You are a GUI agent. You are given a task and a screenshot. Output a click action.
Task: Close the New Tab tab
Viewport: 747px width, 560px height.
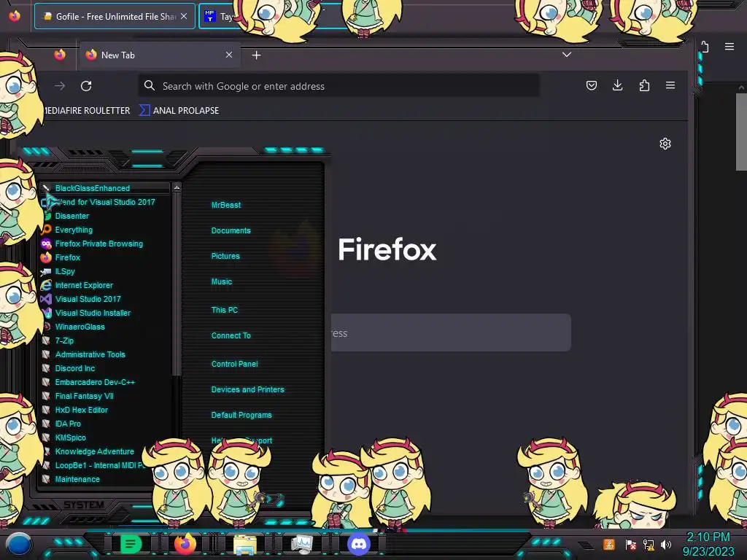pyautogui.click(x=229, y=55)
